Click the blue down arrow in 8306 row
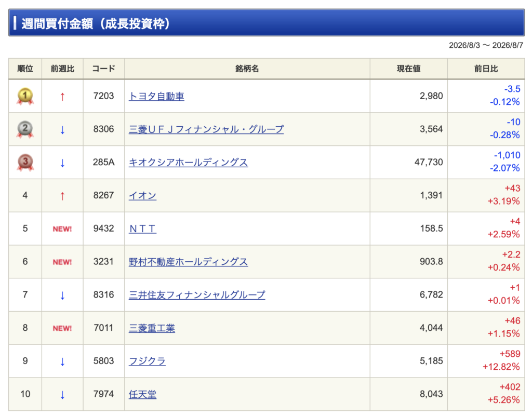This screenshot has width=532, height=416. click(62, 130)
